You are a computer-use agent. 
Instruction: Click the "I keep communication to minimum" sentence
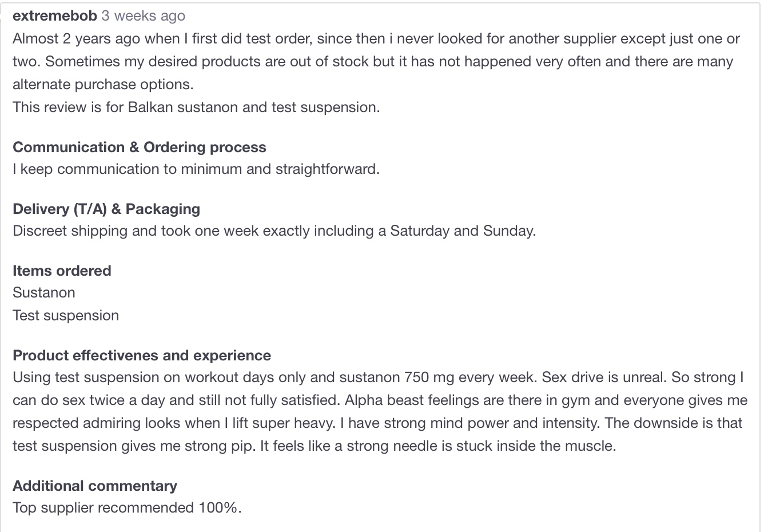coord(196,169)
